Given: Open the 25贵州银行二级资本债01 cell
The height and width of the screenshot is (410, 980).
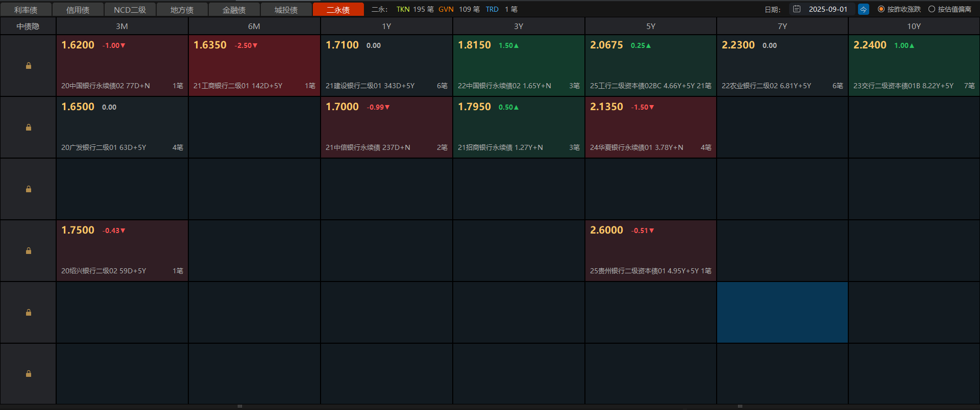Looking at the screenshot, I should [x=651, y=250].
